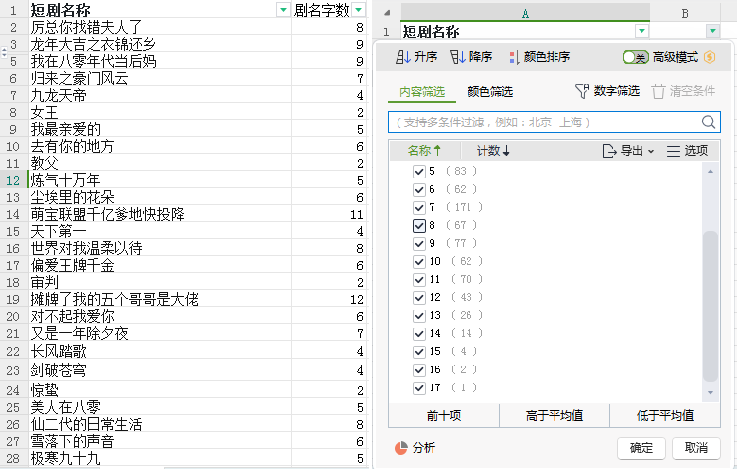Select row 12 header
The image size is (738, 470).
coord(13,180)
